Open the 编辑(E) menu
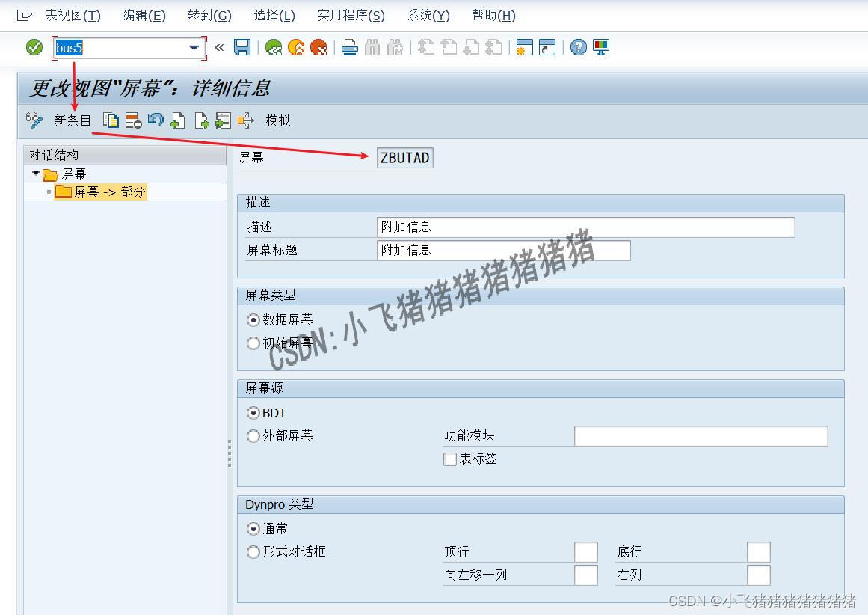 tap(144, 16)
